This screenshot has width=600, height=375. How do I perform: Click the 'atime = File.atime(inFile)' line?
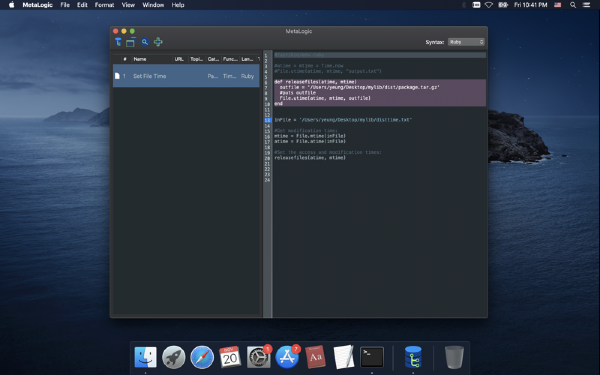310,142
